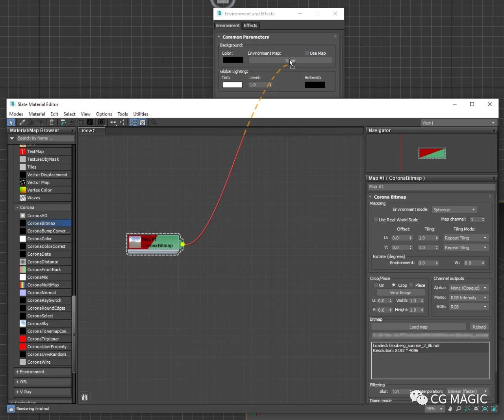Click Zoom Extents Selected icon
The height and width of the screenshot is (420, 504).
click(485, 409)
